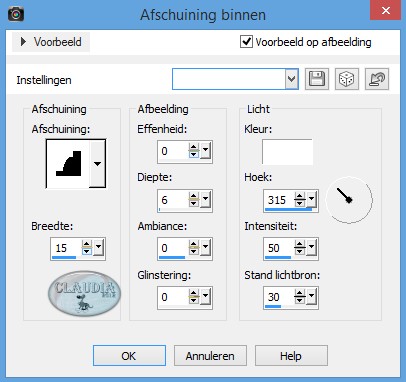Viewport: 406px width, 382px height.
Task: Click the Help button
Action: [x=291, y=356]
